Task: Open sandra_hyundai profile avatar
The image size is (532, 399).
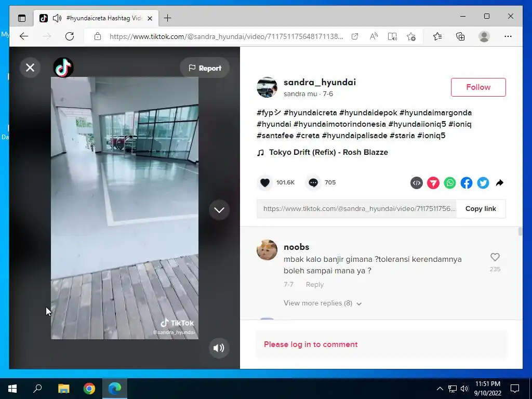Action: [x=267, y=87]
